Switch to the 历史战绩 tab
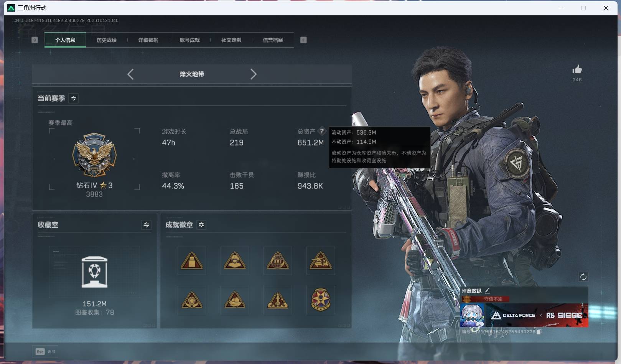 (x=107, y=40)
